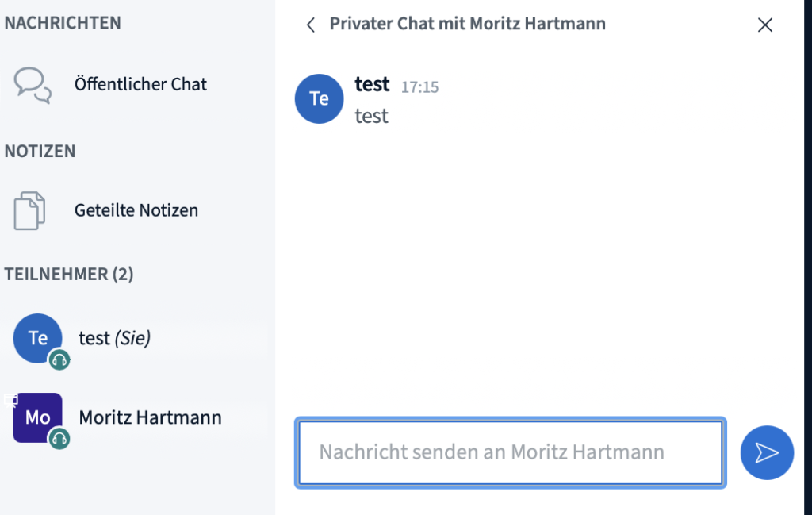The height and width of the screenshot is (515, 812).
Task: Open the Öffentlicher Chat speech bubble icon
Action: [33, 85]
